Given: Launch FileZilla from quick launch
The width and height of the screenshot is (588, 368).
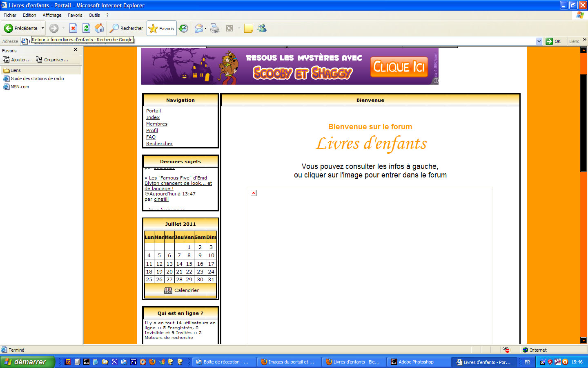Looking at the screenshot, I should (68, 362).
